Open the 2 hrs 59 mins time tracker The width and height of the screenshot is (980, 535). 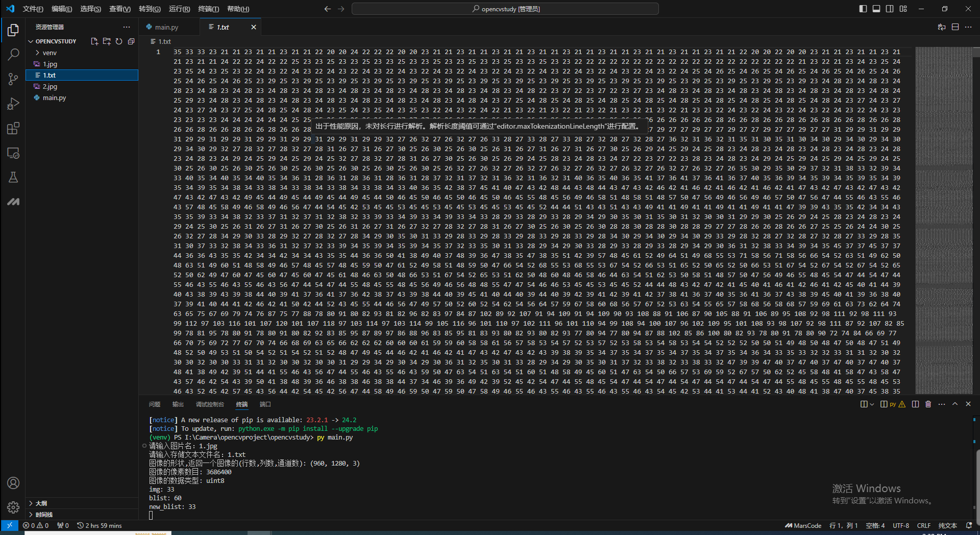pyautogui.click(x=100, y=525)
